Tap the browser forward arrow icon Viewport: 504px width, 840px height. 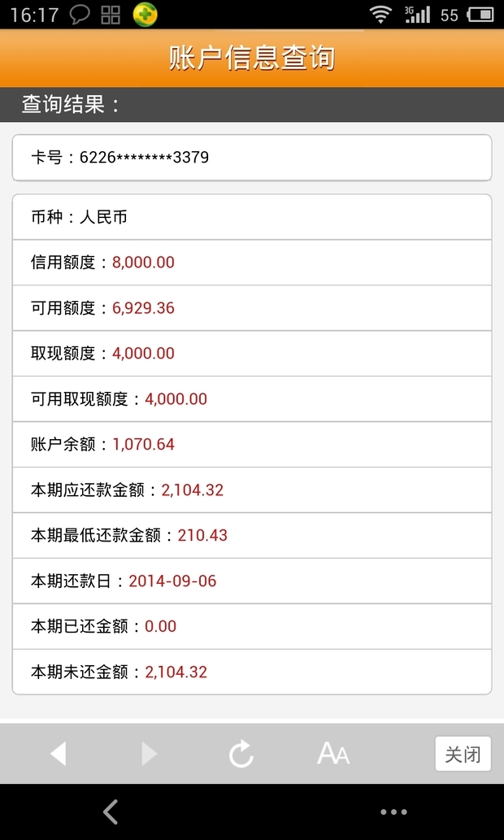coord(149,754)
